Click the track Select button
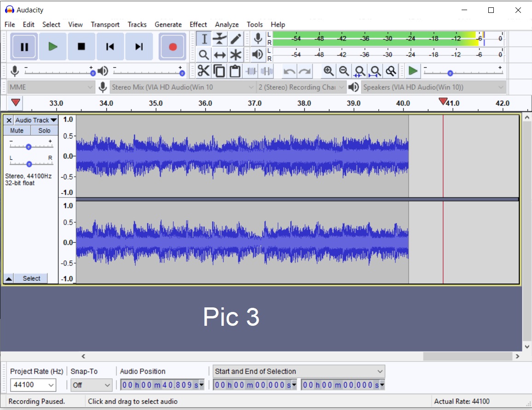 (31, 278)
